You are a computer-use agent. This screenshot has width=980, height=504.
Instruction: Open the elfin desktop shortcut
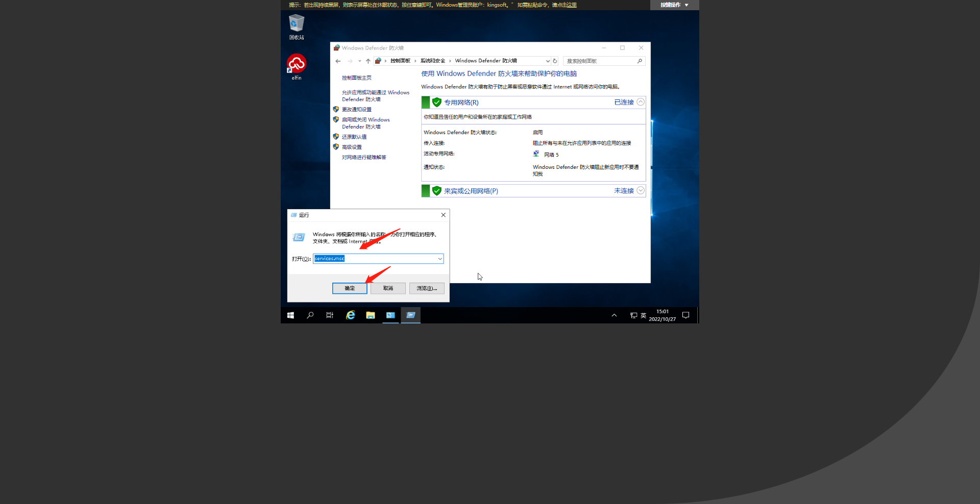(x=297, y=67)
